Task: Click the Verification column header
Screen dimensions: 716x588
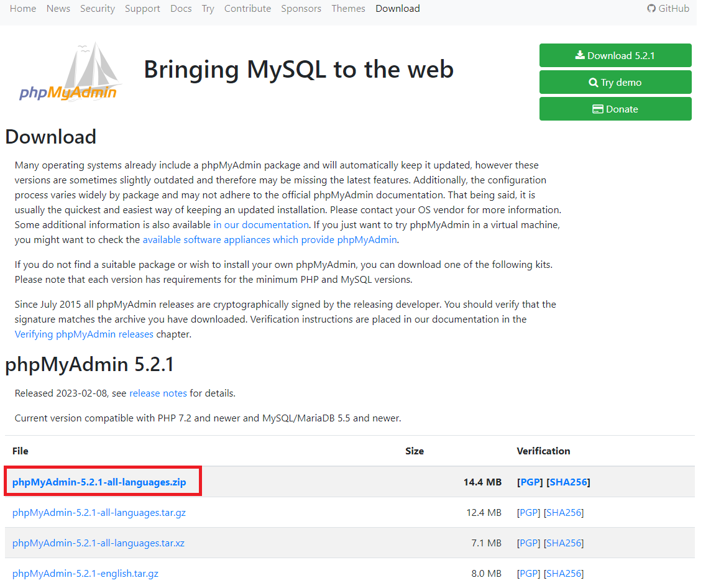Action: pyautogui.click(x=543, y=451)
